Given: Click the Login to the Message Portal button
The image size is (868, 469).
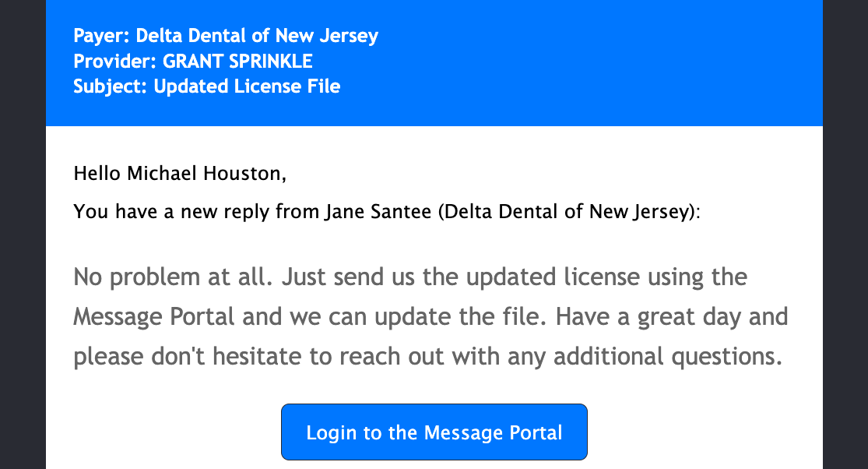Looking at the screenshot, I should (434, 432).
